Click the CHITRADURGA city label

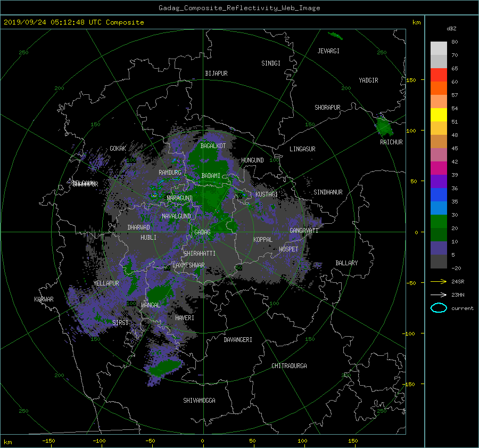click(289, 366)
